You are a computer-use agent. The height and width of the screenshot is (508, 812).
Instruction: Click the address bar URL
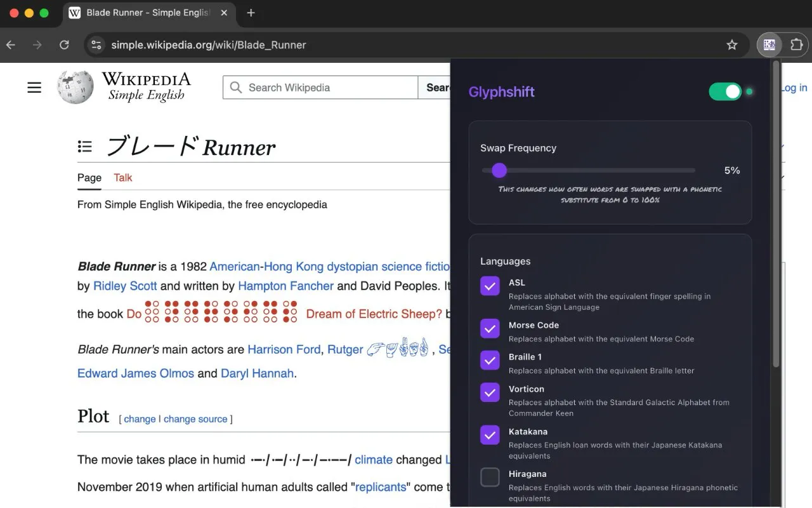pyautogui.click(x=209, y=45)
